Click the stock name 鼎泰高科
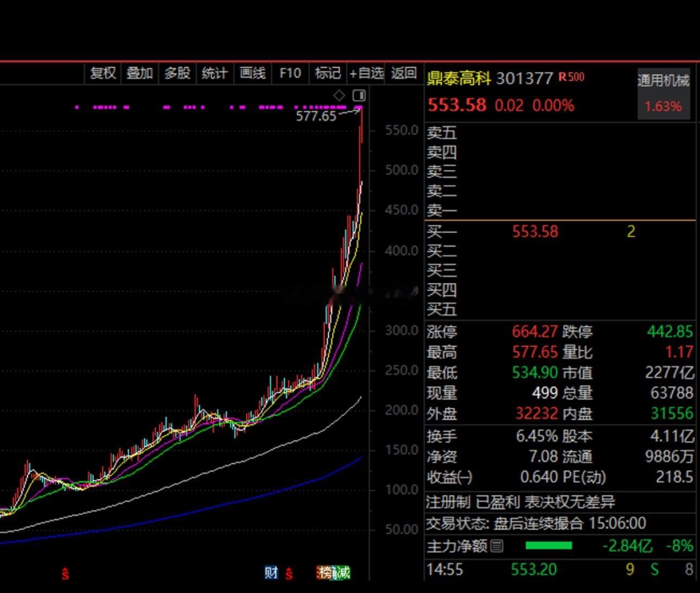Viewport: 700px width, 593px height. click(459, 79)
